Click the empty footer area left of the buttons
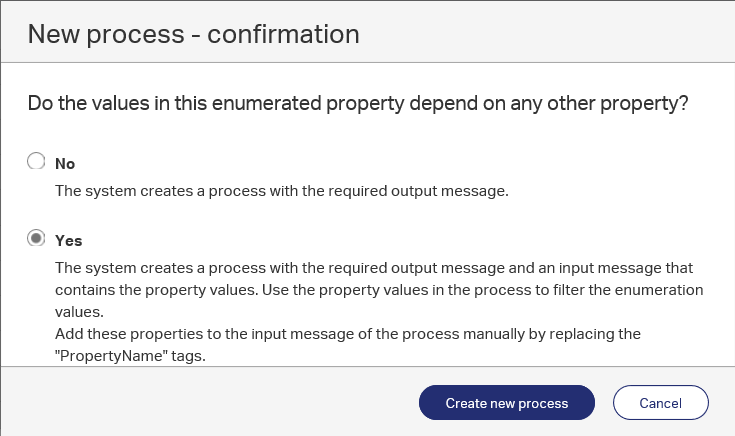The height and width of the screenshot is (436, 735). coord(200,403)
